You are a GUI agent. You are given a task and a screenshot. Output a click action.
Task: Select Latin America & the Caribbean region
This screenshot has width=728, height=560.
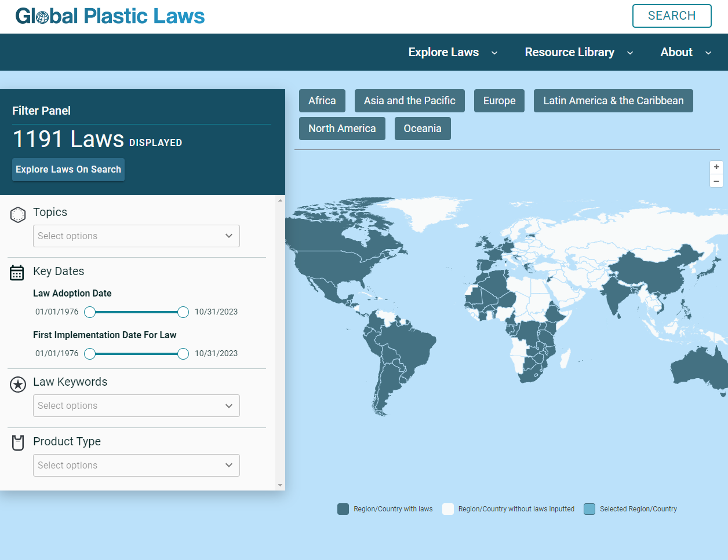coord(613,101)
